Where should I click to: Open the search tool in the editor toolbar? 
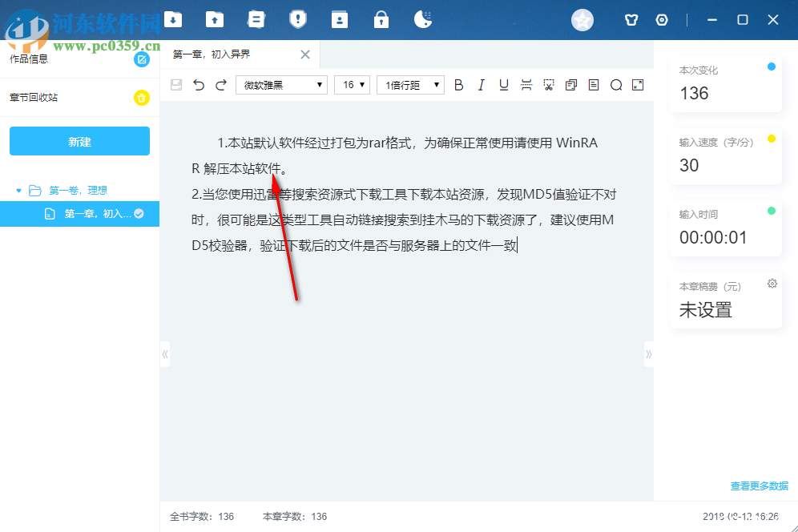click(616, 84)
